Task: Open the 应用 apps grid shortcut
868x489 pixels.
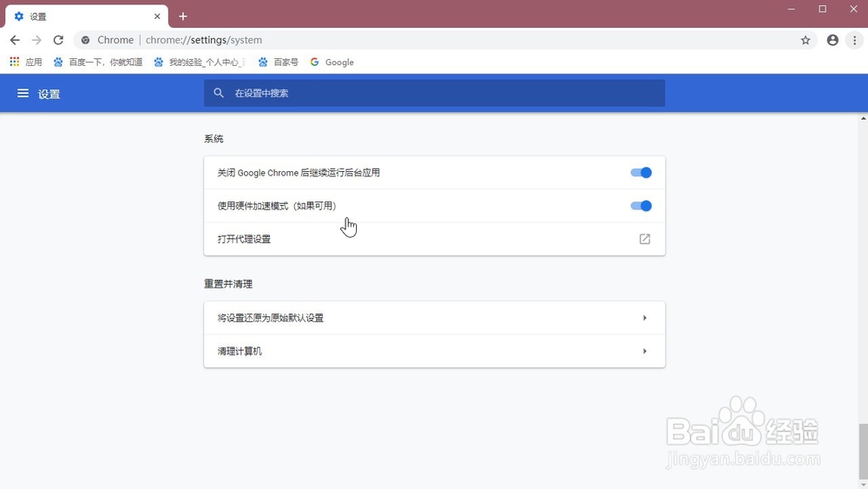Action: pos(26,62)
